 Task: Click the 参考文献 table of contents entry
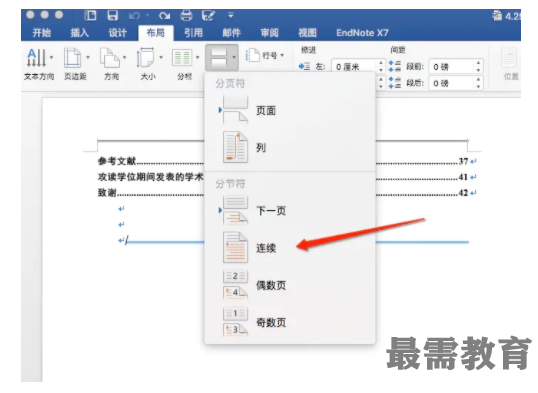tap(117, 161)
